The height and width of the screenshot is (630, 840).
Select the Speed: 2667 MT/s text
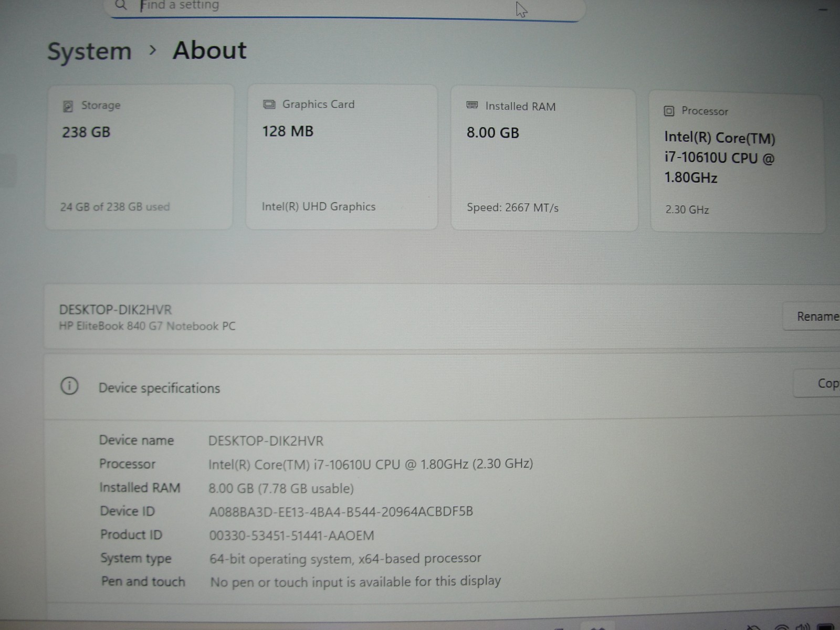pyautogui.click(x=512, y=207)
